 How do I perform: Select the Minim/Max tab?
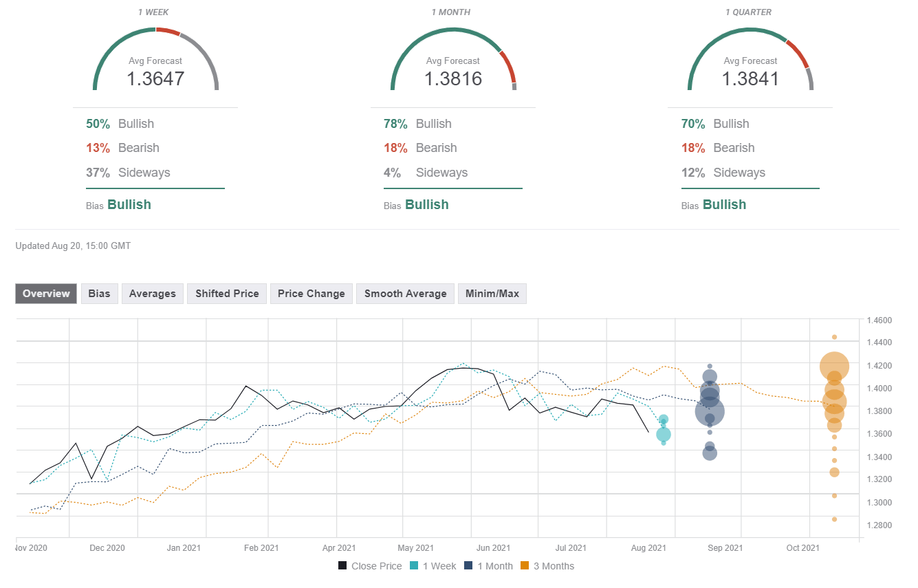pyautogui.click(x=492, y=294)
